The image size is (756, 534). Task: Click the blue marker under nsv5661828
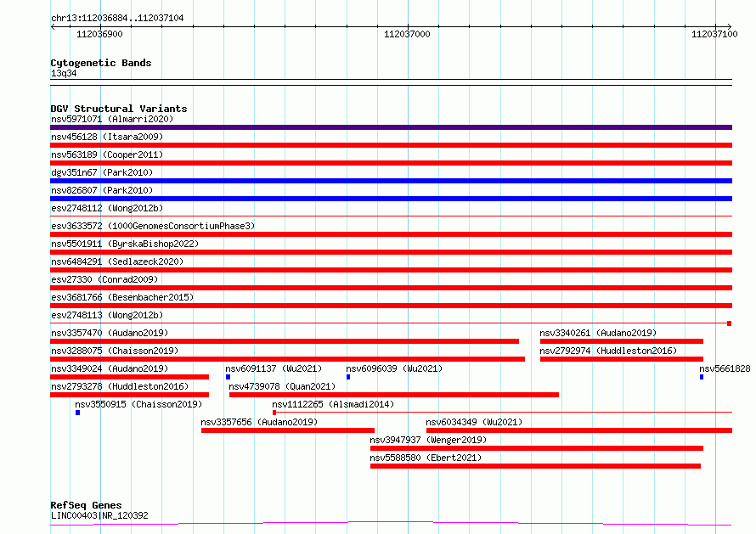pyautogui.click(x=702, y=377)
